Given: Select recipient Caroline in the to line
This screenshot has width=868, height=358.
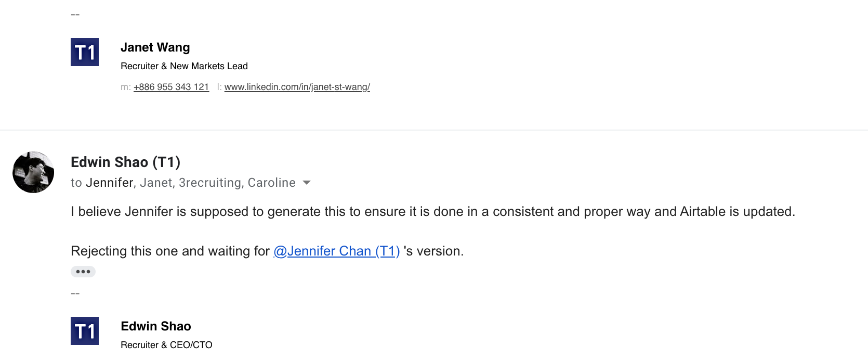Looking at the screenshot, I should [271, 183].
